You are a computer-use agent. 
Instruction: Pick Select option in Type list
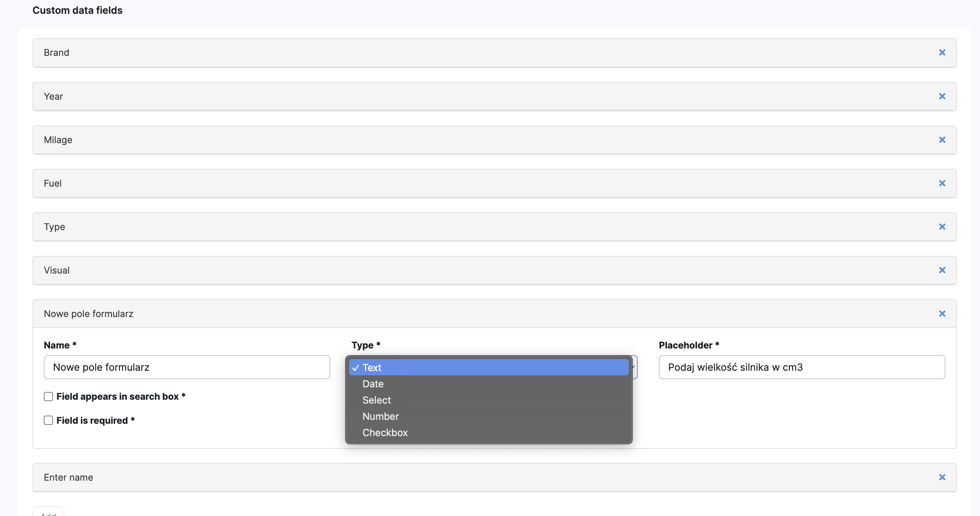(x=376, y=400)
